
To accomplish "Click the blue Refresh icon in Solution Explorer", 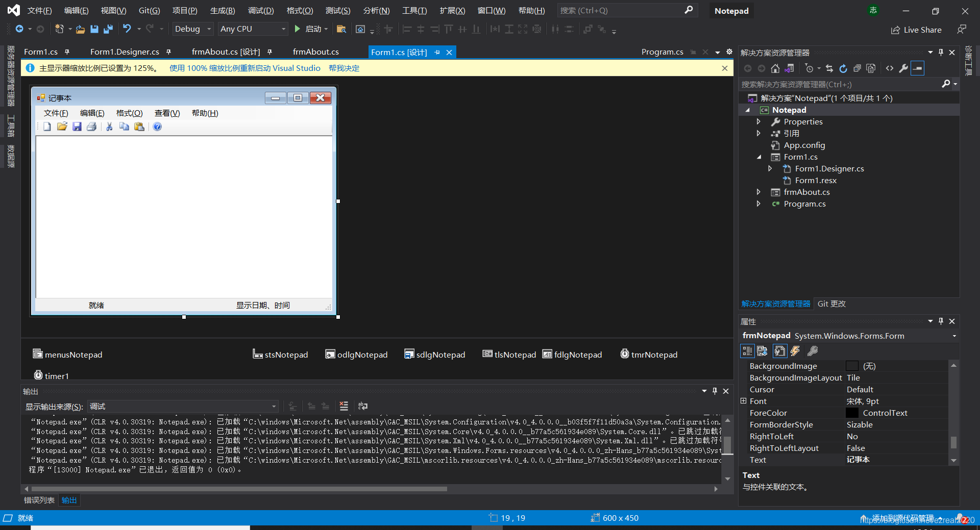I will [843, 68].
